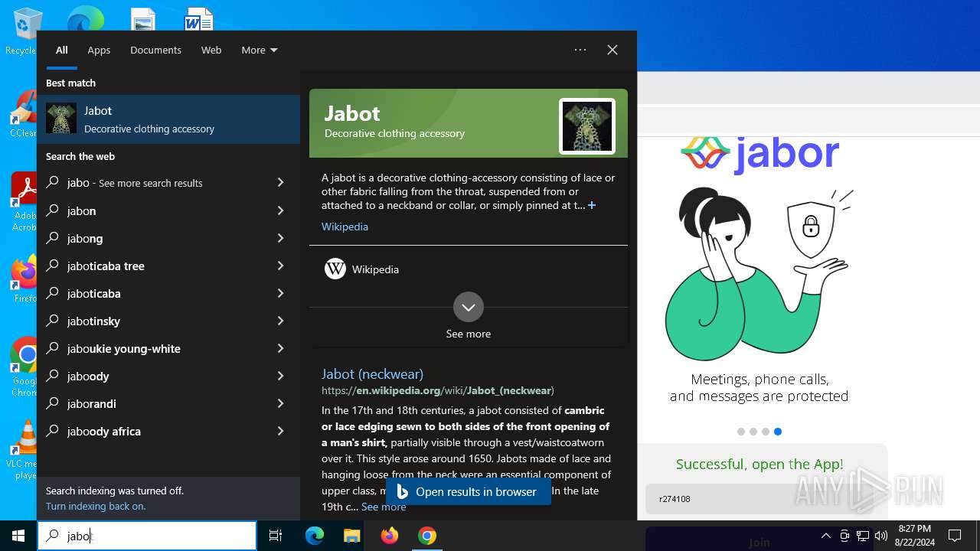Expand the 'jaborandi' suggestion arrow

(280, 403)
